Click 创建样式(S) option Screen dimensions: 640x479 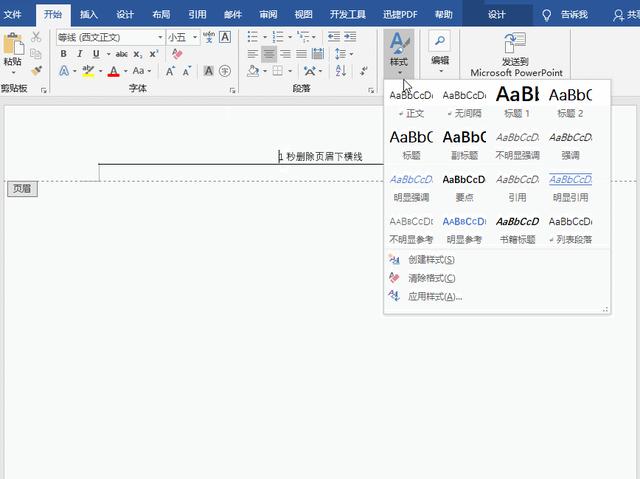(431, 259)
